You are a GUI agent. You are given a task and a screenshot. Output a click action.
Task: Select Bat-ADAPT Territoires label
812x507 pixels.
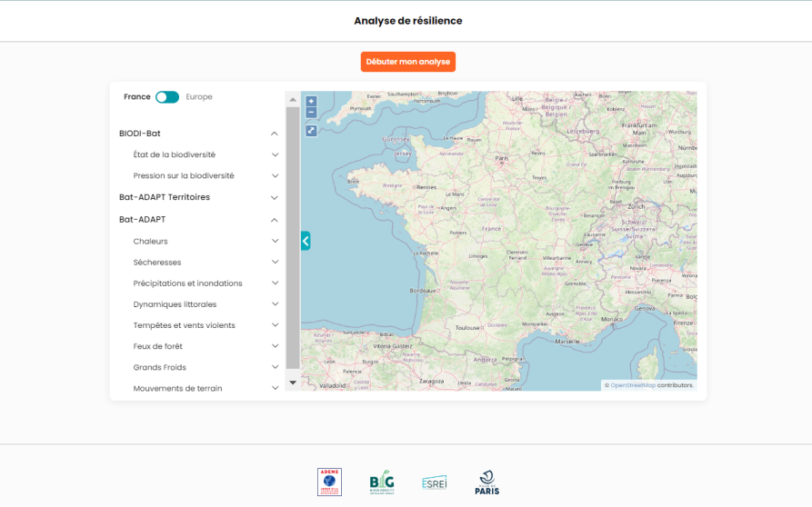click(x=165, y=197)
